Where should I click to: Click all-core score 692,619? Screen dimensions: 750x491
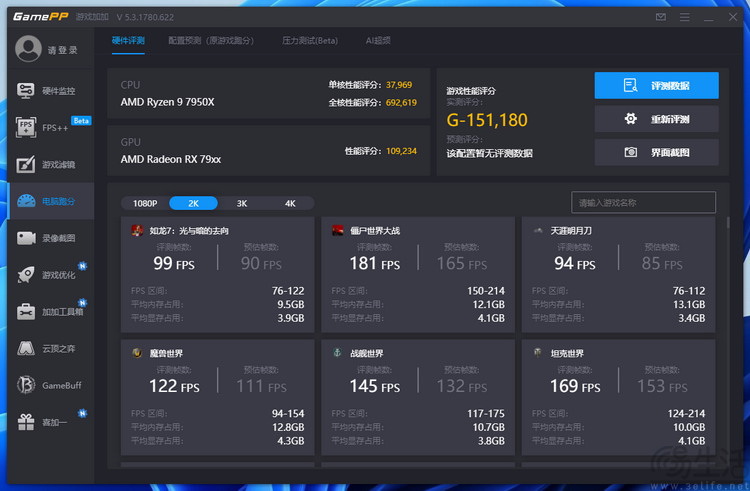click(x=401, y=102)
